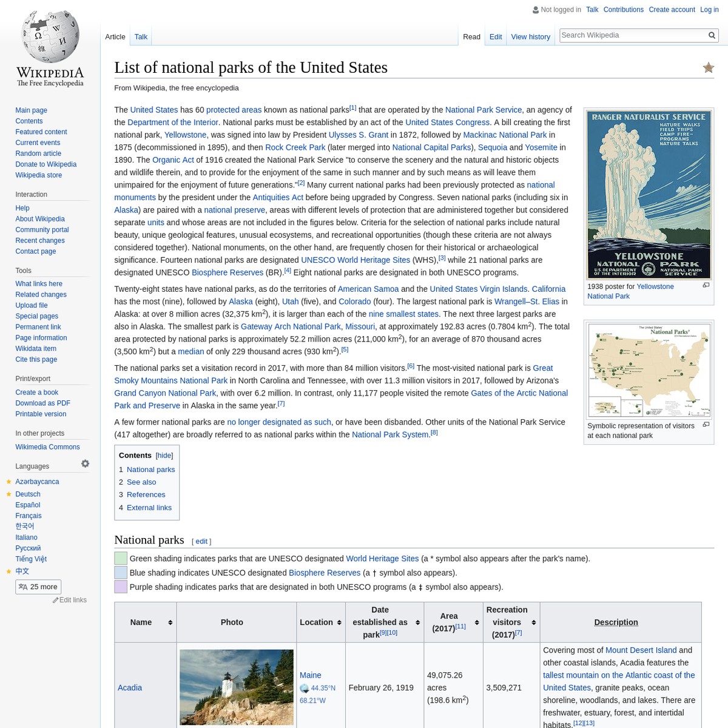Open the Talk tab

[141, 37]
